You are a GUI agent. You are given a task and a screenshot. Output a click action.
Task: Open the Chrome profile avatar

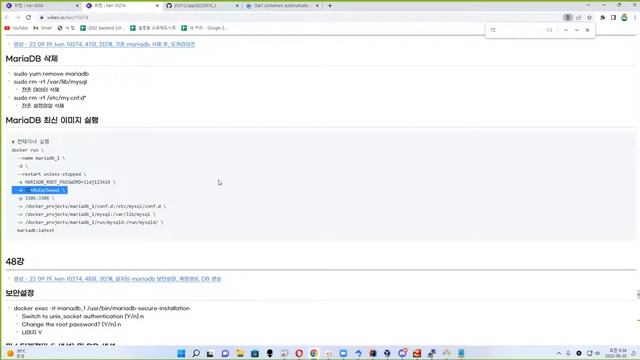[x=624, y=18]
